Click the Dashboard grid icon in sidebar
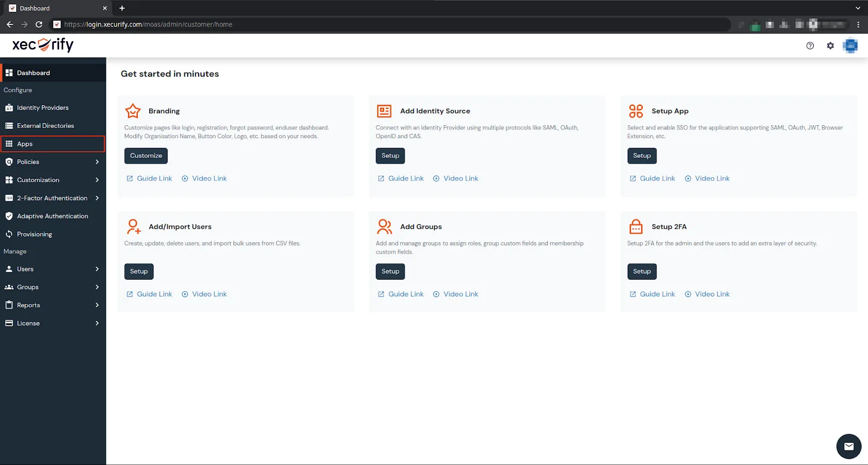Image resolution: width=868 pixels, height=465 pixels. pyautogui.click(x=9, y=73)
